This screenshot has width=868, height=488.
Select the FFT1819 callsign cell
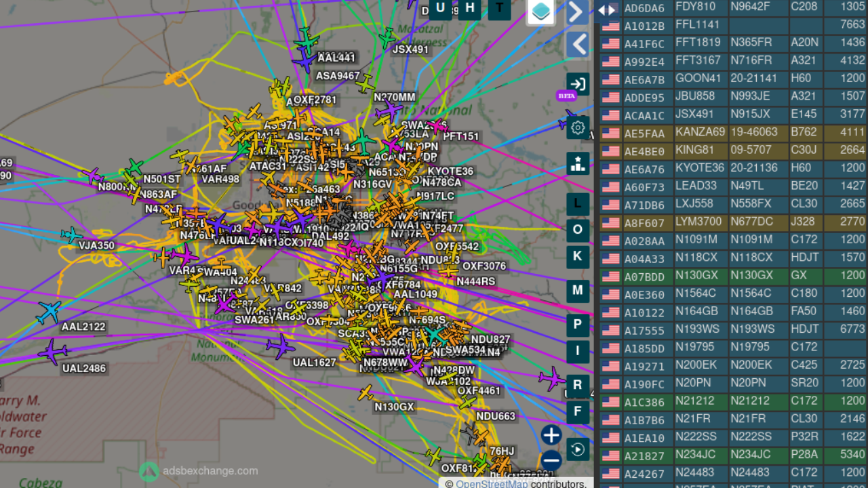pyautogui.click(x=701, y=43)
